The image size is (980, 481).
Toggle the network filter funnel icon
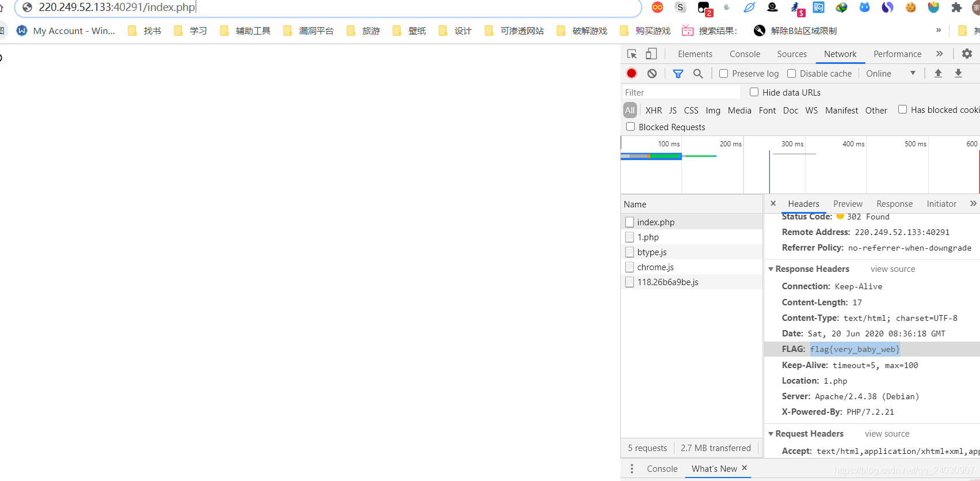point(678,74)
